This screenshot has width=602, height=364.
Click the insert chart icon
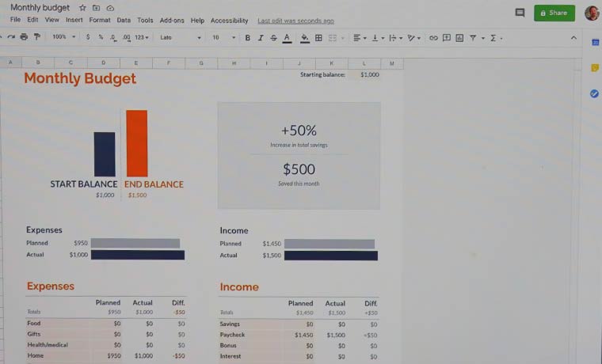459,37
